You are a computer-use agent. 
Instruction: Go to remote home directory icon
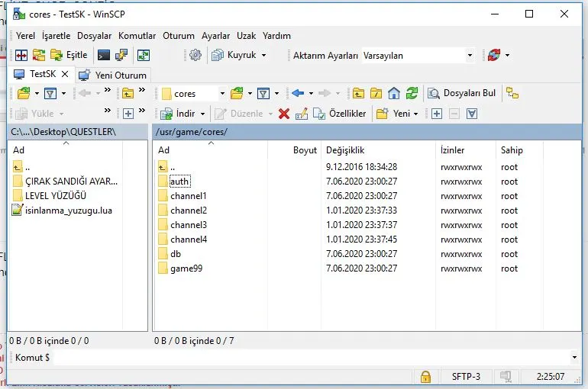394,94
